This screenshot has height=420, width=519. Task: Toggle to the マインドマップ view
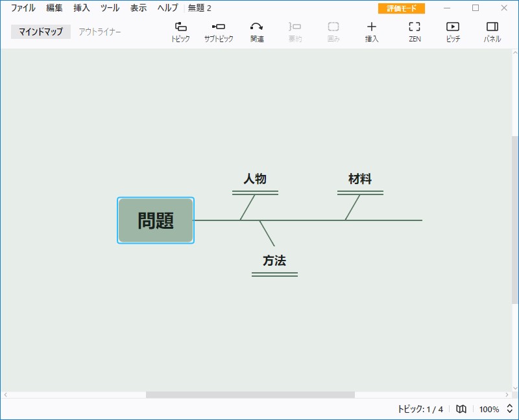[x=39, y=30]
